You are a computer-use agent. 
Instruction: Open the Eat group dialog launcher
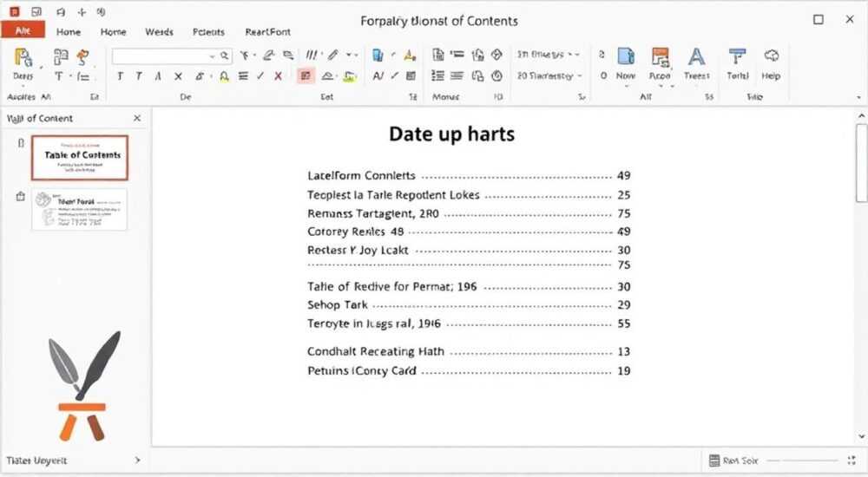click(412, 97)
